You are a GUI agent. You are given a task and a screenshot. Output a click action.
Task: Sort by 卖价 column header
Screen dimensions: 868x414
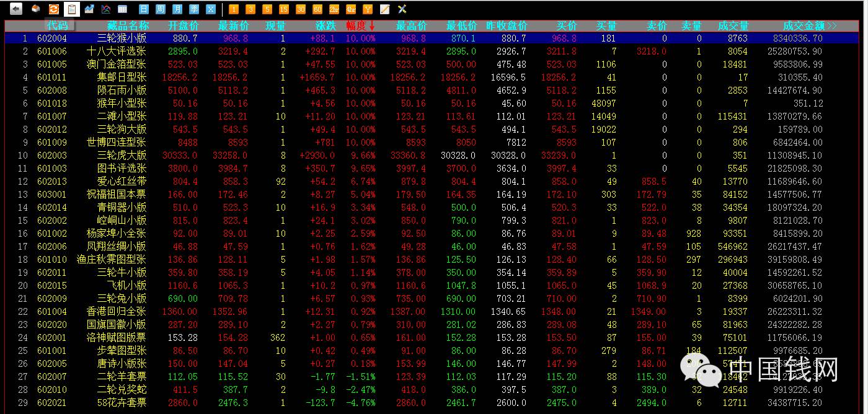[657, 26]
